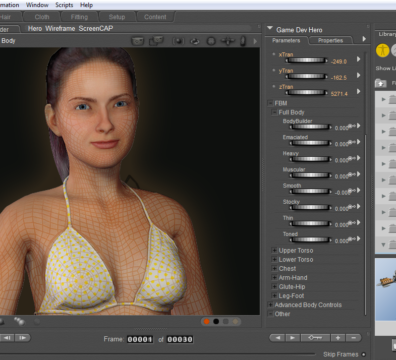Click the xTran translation dial
This screenshot has width=396, height=360.
coord(306,60)
